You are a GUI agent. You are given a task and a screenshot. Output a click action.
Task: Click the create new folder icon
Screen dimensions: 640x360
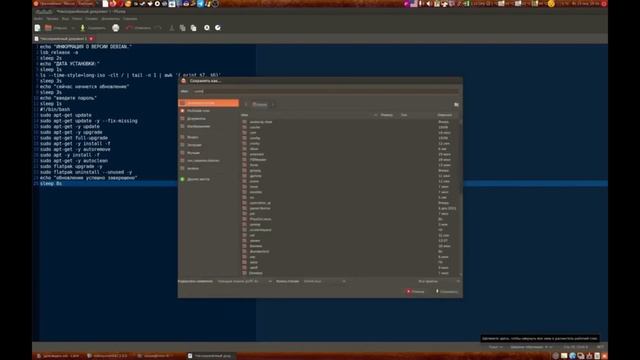456,104
